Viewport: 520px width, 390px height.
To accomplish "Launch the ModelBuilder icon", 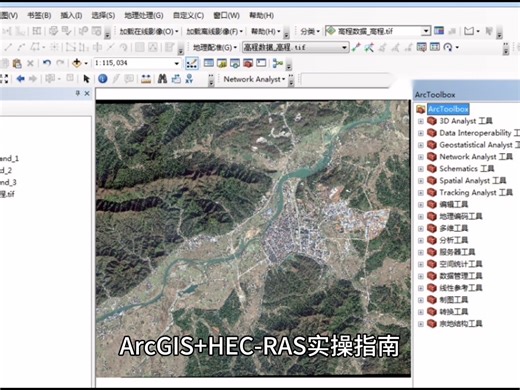I will coord(277,63).
